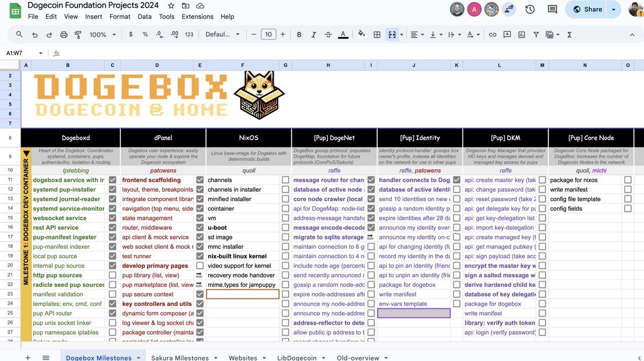644x361 pixels.
Task: Open the fill color picker
Action: pyautogui.click(x=362, y=34)
